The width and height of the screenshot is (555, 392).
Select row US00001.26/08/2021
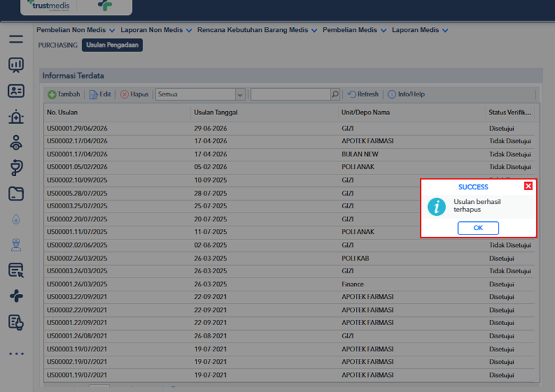(290, 336)
